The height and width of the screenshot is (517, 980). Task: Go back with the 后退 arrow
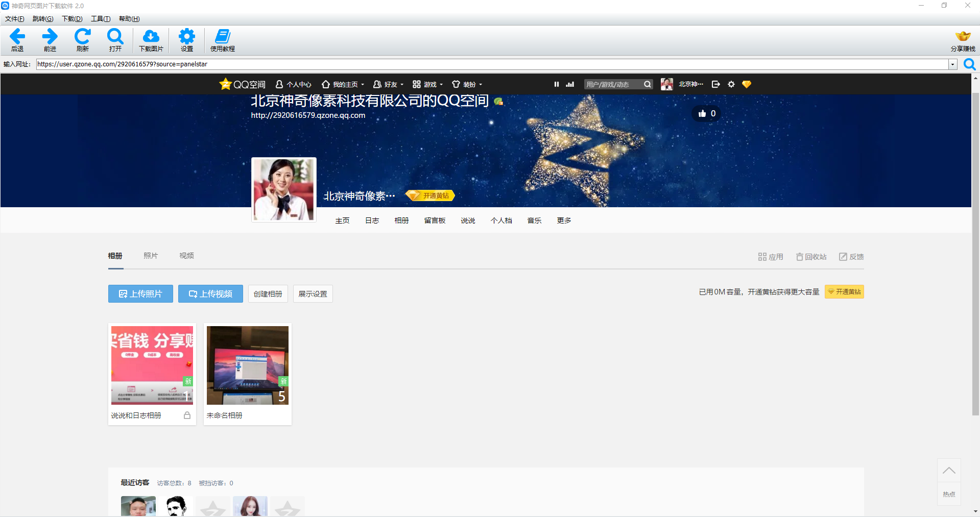(17, 40)
